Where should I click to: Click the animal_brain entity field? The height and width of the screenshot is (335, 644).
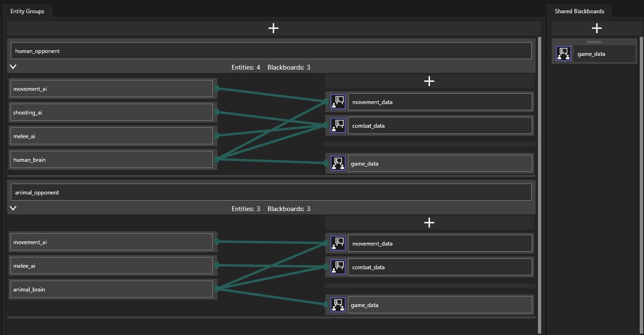coord(111,290)
